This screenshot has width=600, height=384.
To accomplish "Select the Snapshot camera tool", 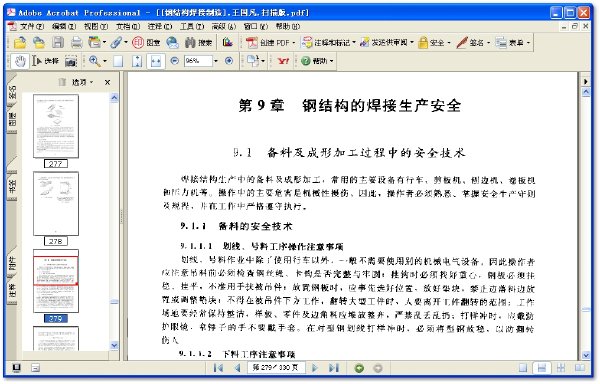I will (x=71, y=61).
